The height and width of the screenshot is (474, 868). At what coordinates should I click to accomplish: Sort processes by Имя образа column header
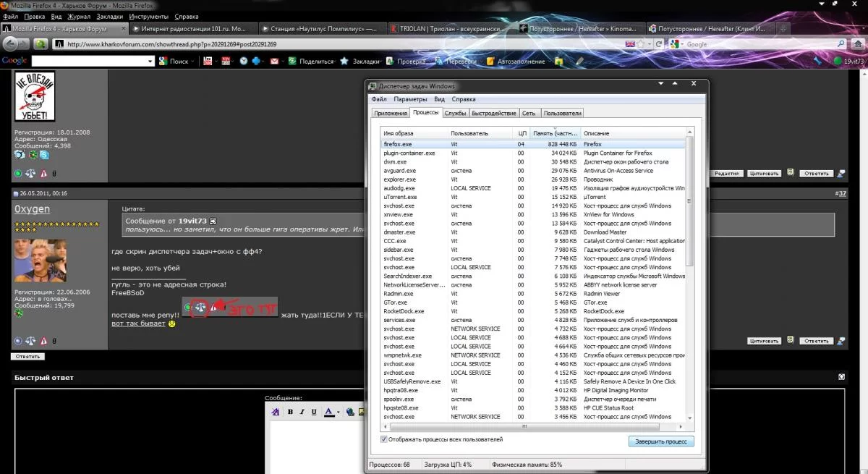click(414, 133)
